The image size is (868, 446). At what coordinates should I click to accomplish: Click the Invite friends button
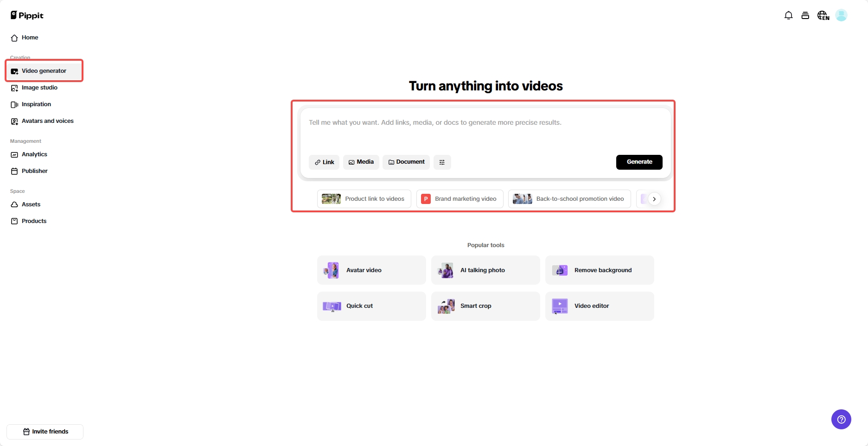(45, 431)
